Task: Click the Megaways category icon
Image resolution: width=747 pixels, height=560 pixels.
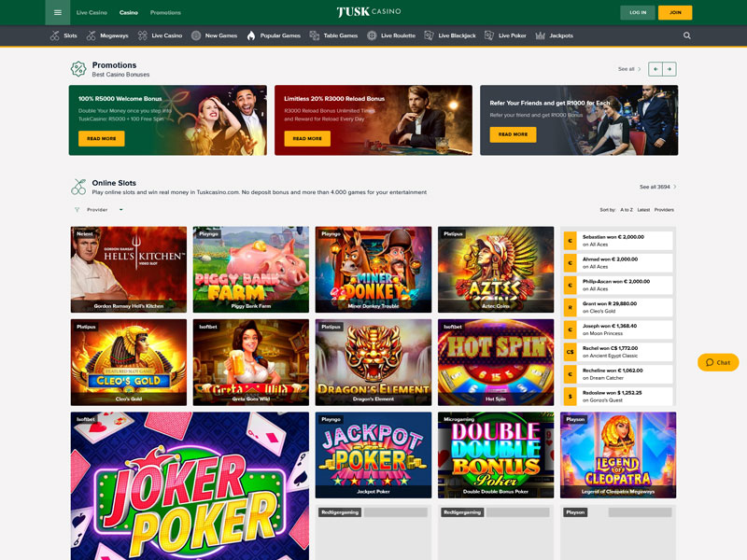Action: [91, 35]
